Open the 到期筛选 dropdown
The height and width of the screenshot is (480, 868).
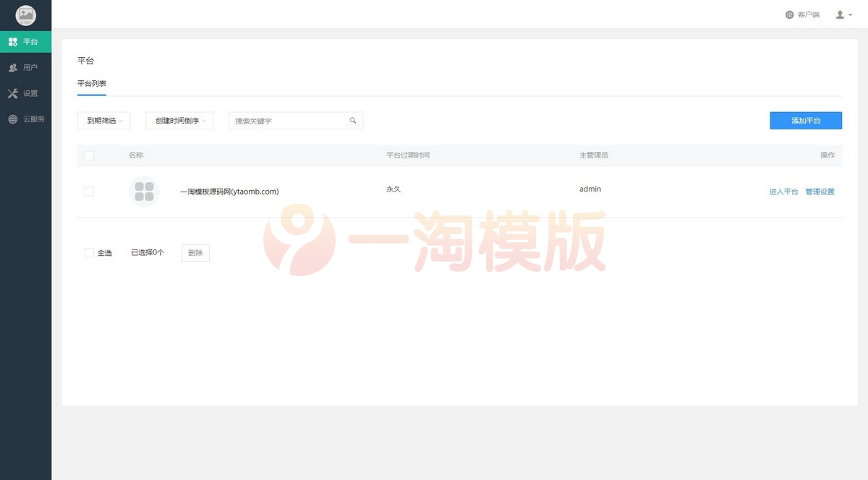[103, 120]
